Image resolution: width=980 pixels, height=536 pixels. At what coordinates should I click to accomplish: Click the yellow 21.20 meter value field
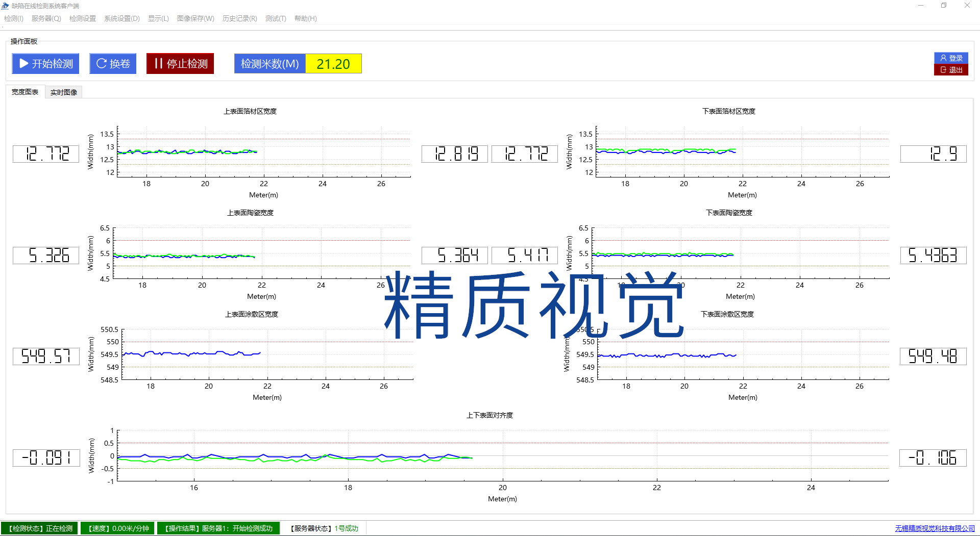pos(333,64)
